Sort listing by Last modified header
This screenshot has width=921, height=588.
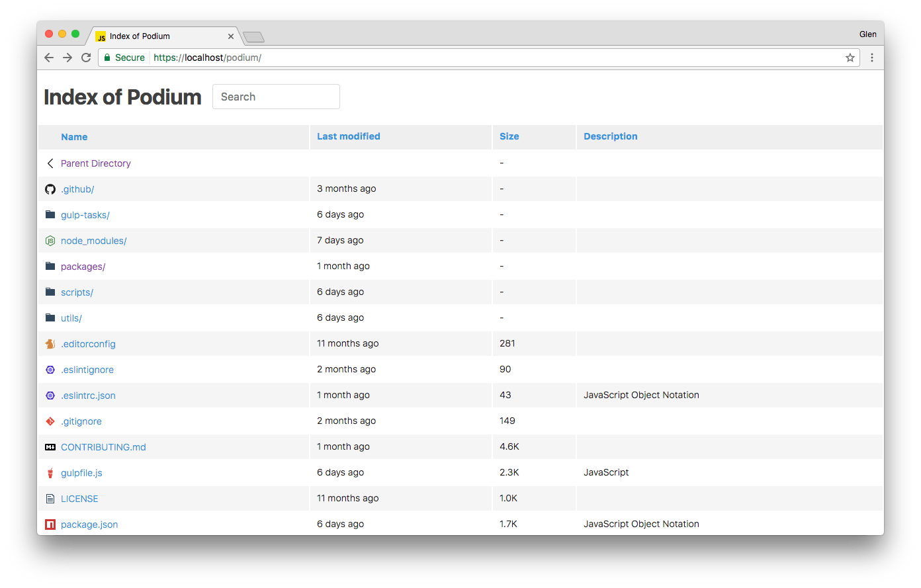[x=348, y=136]
